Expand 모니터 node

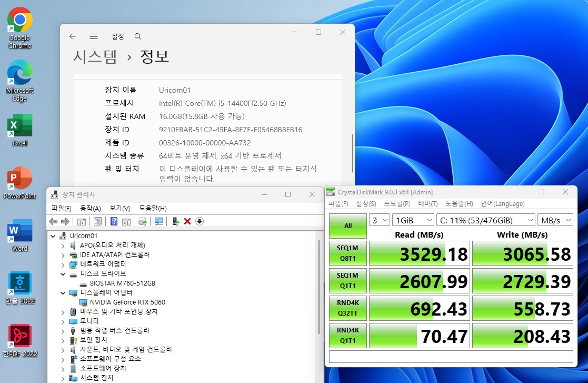[63, 321]
